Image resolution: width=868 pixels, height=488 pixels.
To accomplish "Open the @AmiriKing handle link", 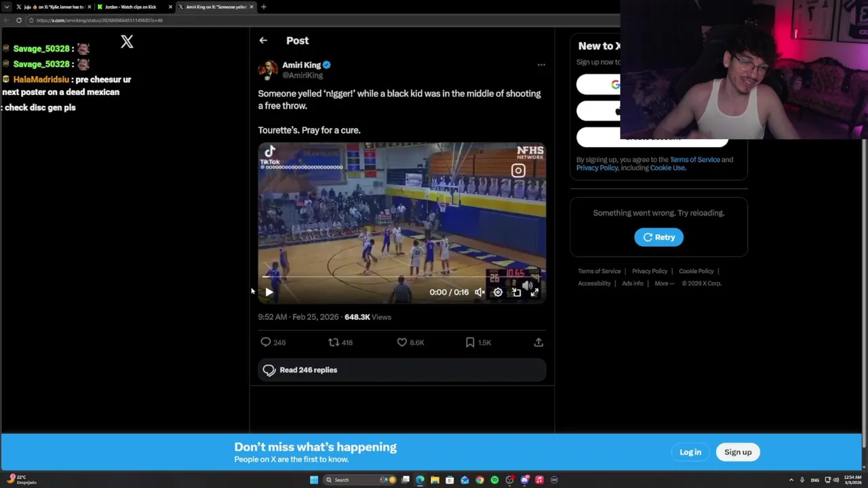I will click(x=302, y=75).
